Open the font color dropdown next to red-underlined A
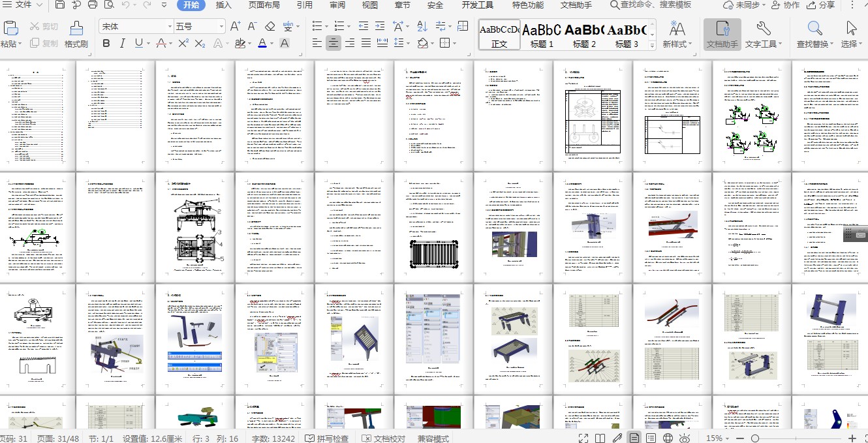Viewport: 868px width, 443px height. point(271,44)
